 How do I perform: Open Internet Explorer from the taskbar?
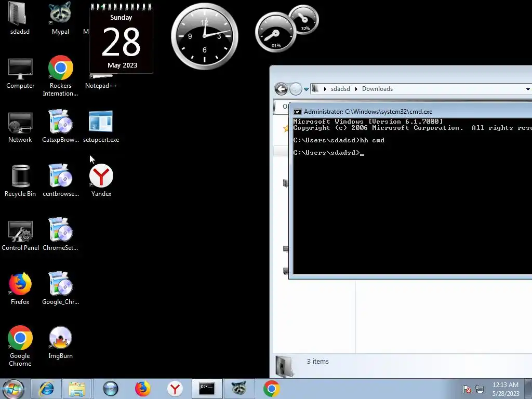46,389
